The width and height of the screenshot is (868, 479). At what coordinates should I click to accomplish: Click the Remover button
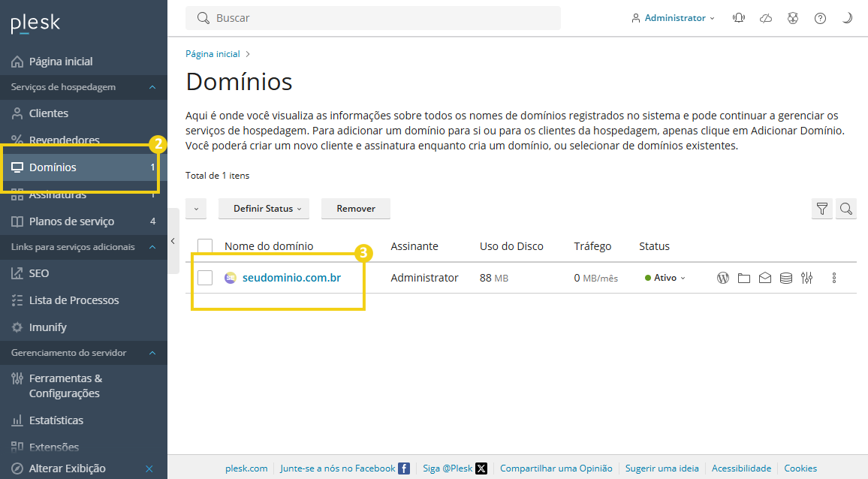[355, 209]
